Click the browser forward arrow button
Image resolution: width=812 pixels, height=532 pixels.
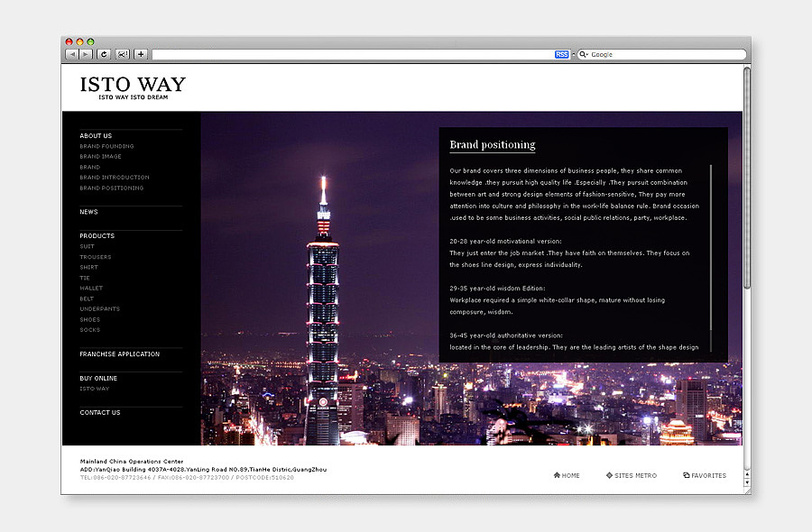86,54
